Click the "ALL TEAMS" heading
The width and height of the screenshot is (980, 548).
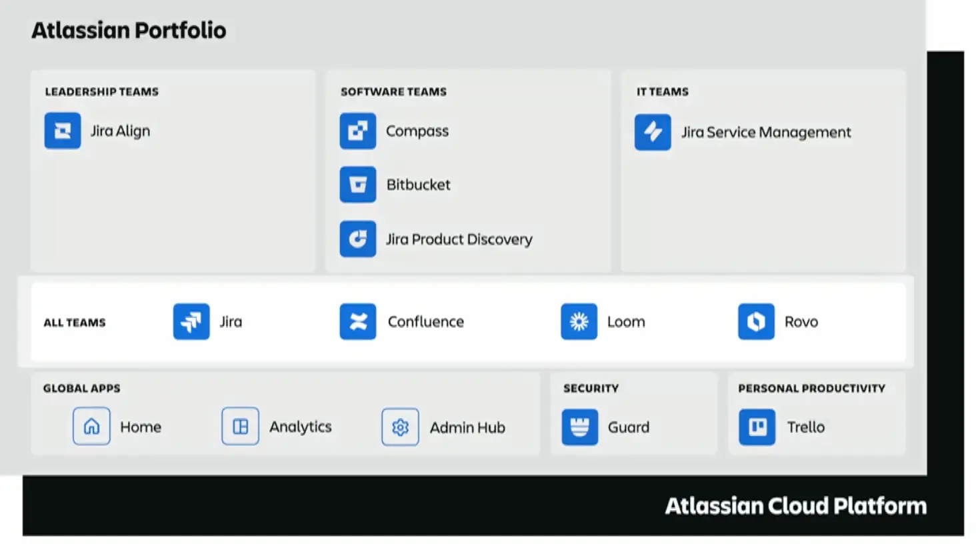pyautogui.click(x=75, y=323)
